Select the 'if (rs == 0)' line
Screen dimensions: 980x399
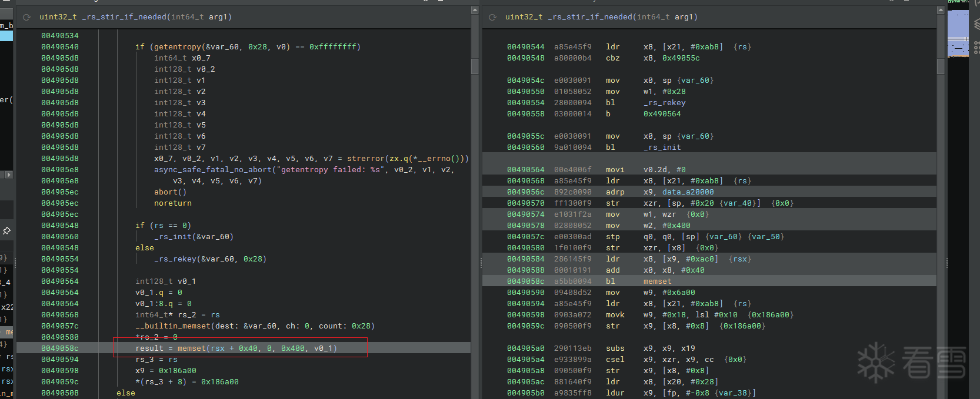pyautogui.click(x=164, y=226)
